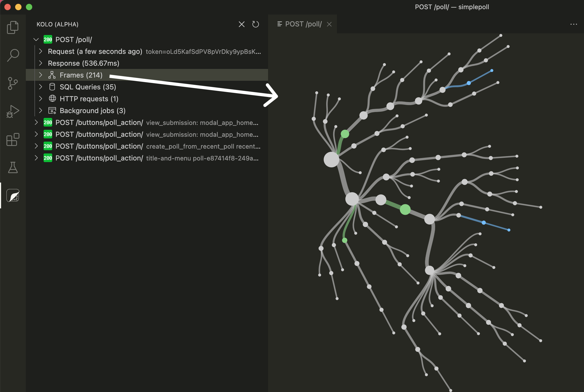Click the X icon in Kolo header
The width and height of the screenshot is (584, 392).
241,24
